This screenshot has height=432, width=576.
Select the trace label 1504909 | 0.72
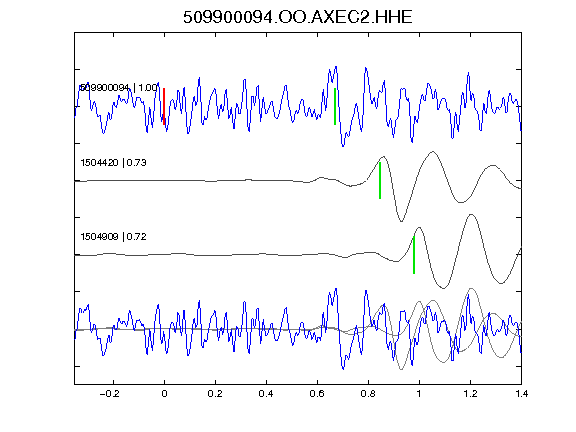point(114,237)
